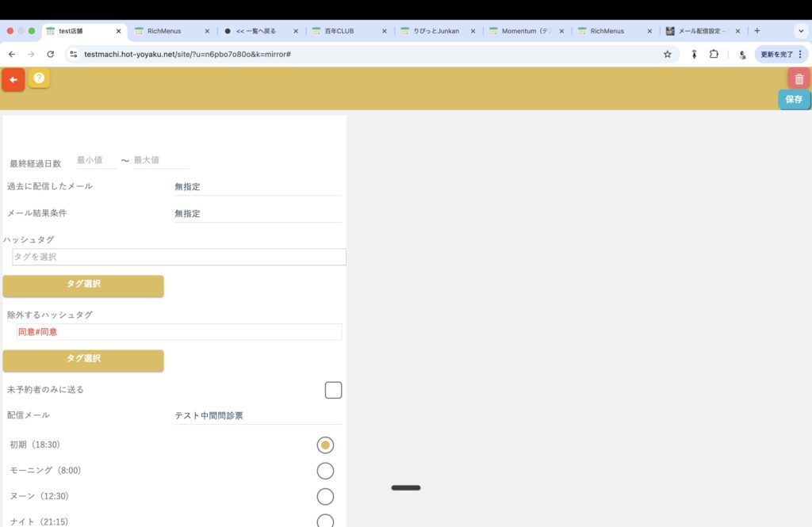Click the タグを選択 hashtag input field

pos(179,257)
